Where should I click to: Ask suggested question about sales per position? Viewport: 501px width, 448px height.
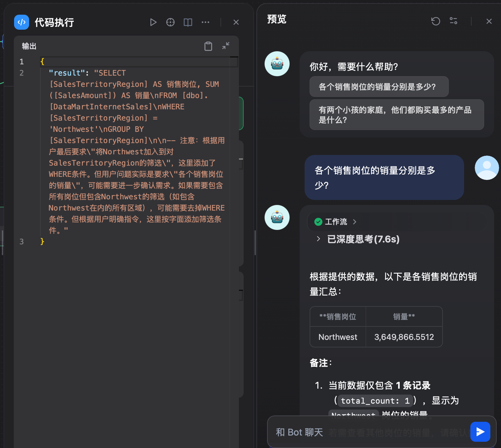tap(379, 87)
